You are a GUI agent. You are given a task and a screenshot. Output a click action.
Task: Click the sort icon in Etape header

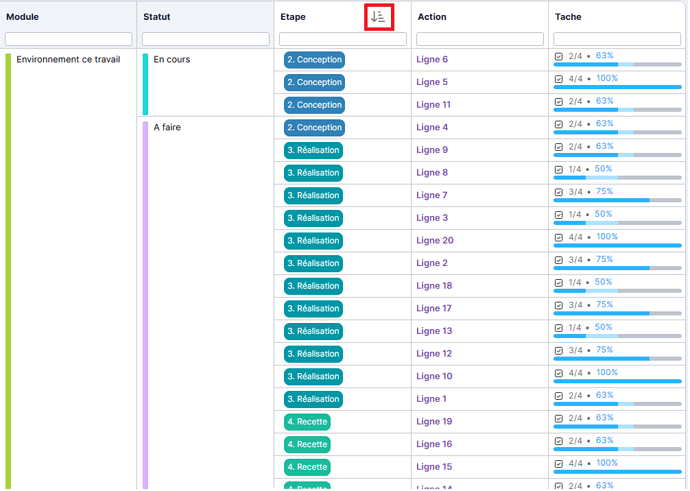pos(378,16)
